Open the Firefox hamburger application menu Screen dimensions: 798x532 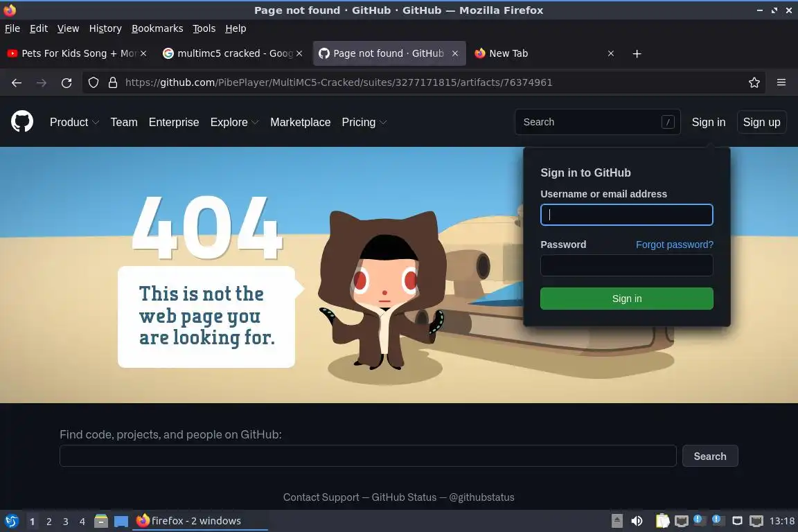coord(781,82)
